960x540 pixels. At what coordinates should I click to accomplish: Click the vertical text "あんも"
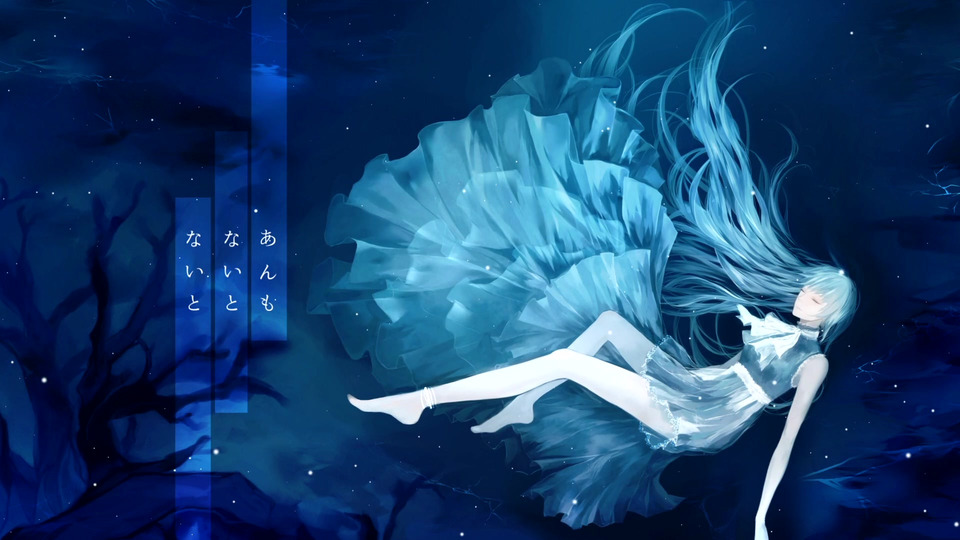(x=268, y=270)
